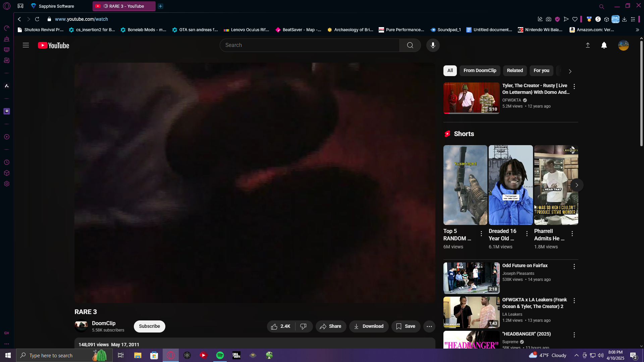
Task: Open Spotify from the taskbar
Action: pos(220,355)
